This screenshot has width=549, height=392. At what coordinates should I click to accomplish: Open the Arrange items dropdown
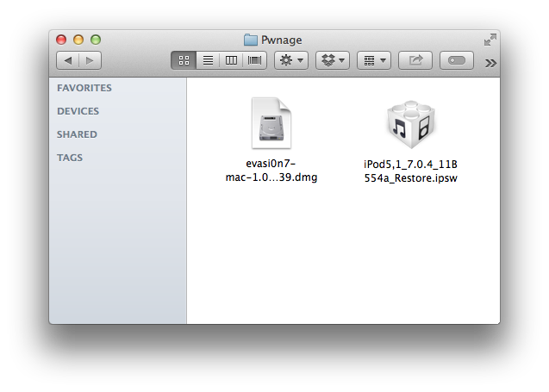point(373,60)
